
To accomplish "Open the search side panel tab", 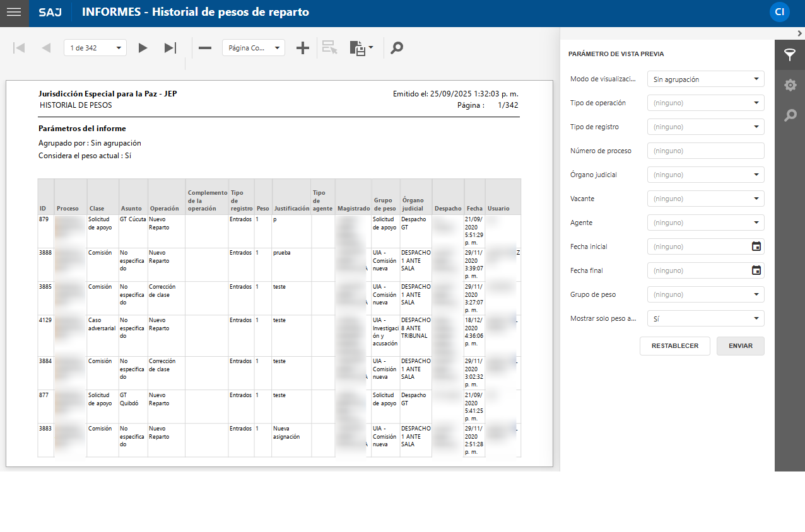I will coord(790,115).
